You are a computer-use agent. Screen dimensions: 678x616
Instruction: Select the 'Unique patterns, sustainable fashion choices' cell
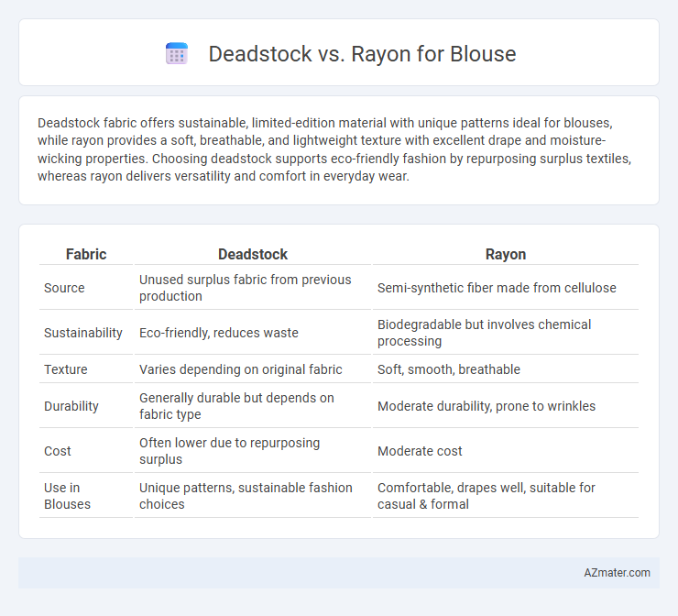[x=253, y=496]
